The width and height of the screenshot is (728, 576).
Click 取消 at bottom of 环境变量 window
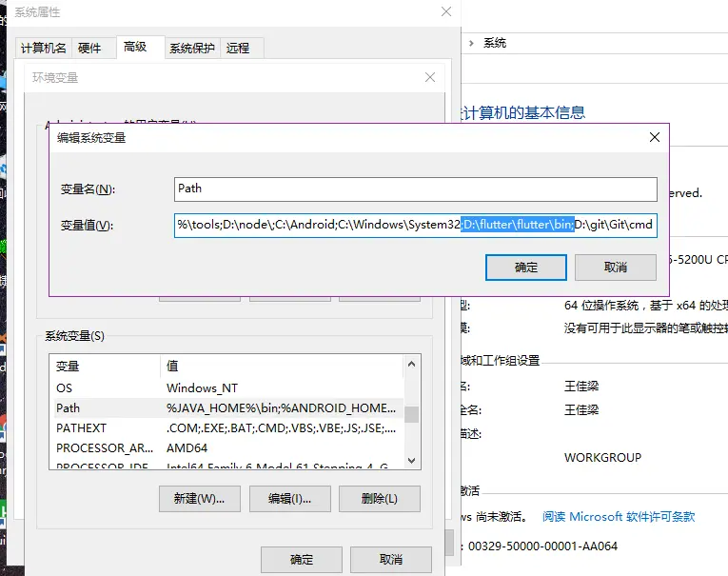pyautogui.click(x=391, y=560)
